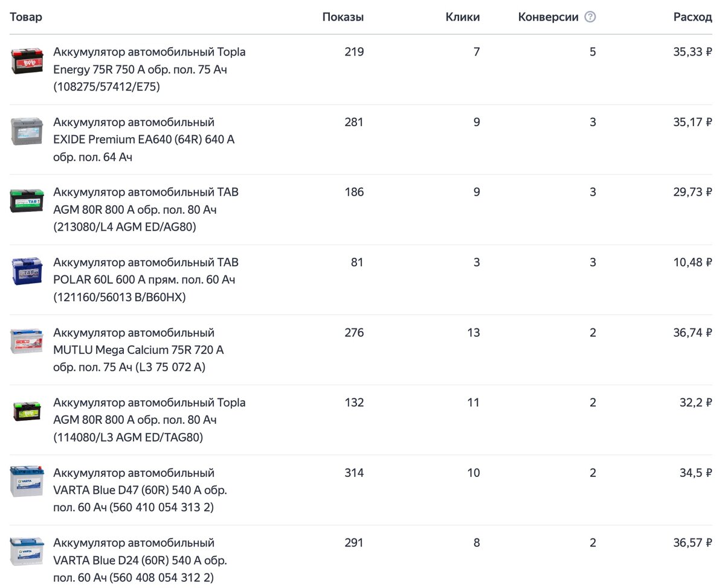Open the Topla Energy 75R battery thumbnail
This screenshot has height=588, width=725.
27,61
